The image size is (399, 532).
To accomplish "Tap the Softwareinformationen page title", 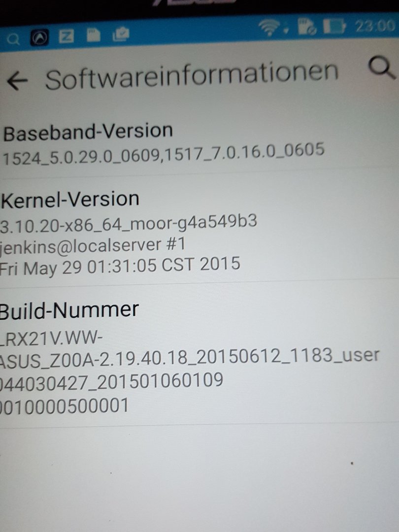I will coord(192,75).
